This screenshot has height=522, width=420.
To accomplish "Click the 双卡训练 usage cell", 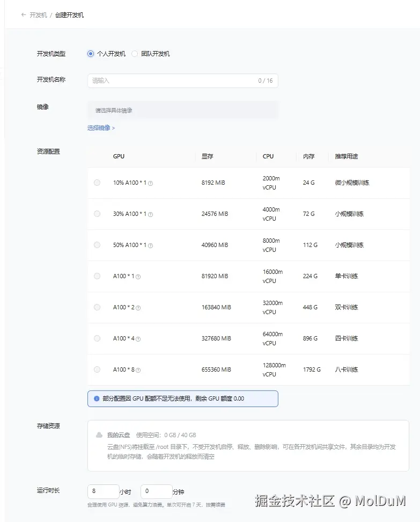I will click(347, 307).
